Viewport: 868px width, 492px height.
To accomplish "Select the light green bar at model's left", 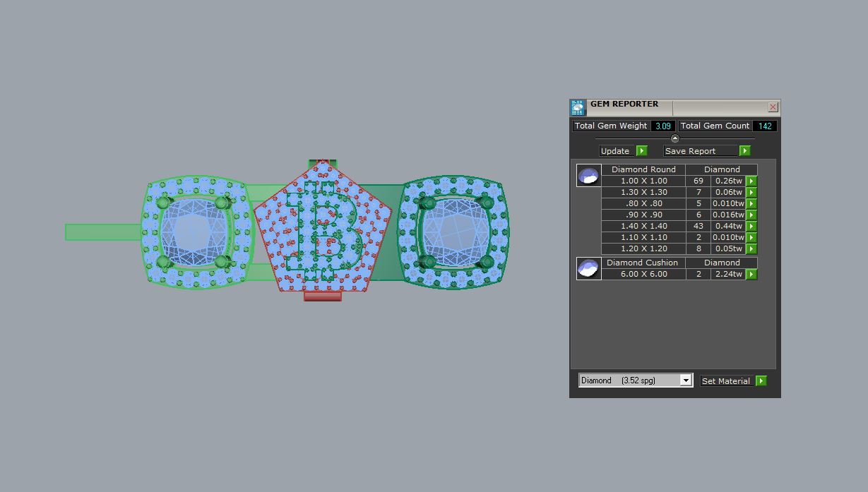I will point(102,232).
